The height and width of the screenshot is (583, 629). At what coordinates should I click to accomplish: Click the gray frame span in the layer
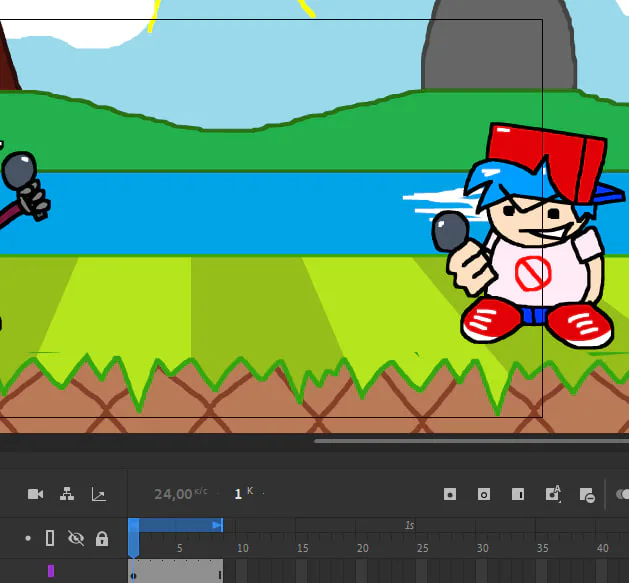pos(176,571)
